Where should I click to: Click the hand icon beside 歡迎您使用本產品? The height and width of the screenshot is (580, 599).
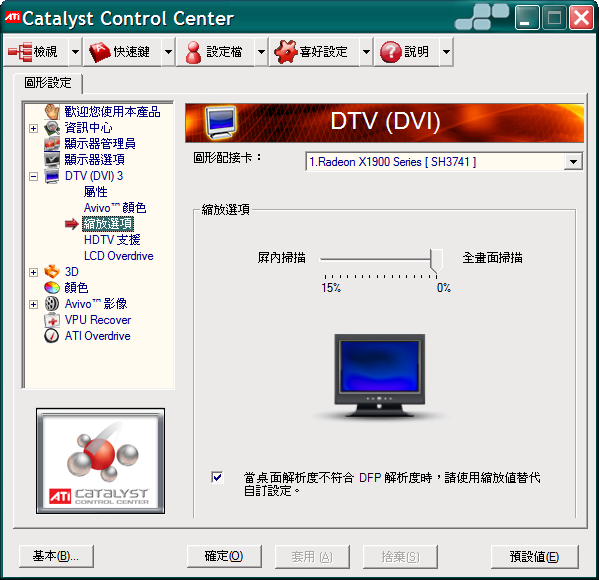point(52,112)
